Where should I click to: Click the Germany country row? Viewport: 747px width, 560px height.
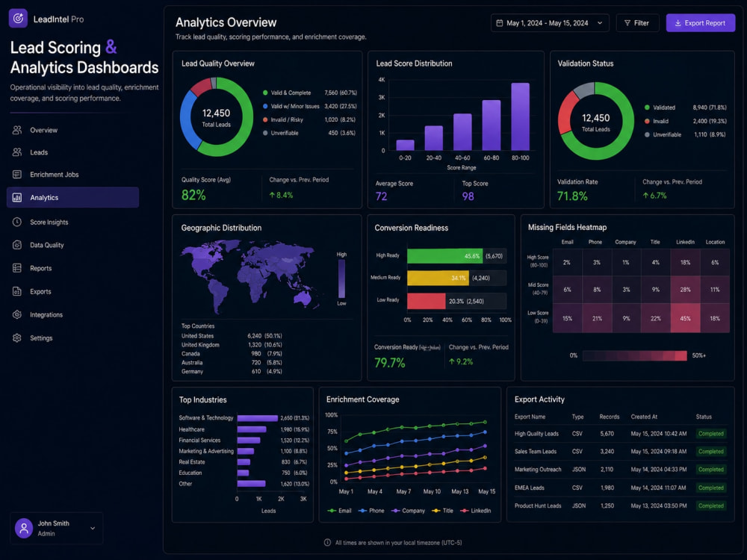[232, 371]
